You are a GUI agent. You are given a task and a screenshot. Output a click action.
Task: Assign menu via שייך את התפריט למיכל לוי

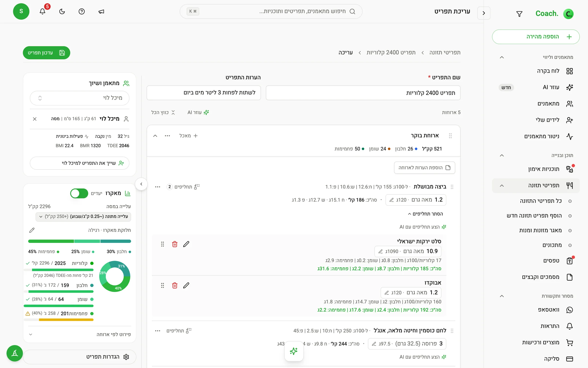pyautogui.click(x=80, y=163)
